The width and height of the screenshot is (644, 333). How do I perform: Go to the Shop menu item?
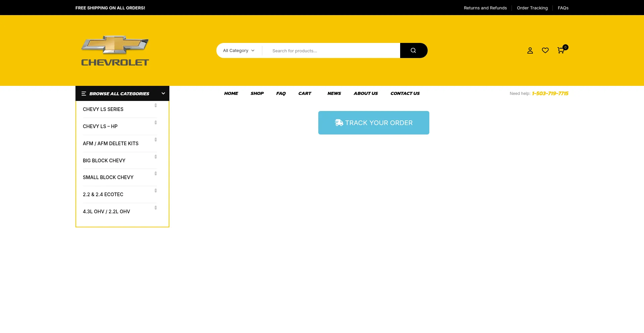click(x=257, y=94)
